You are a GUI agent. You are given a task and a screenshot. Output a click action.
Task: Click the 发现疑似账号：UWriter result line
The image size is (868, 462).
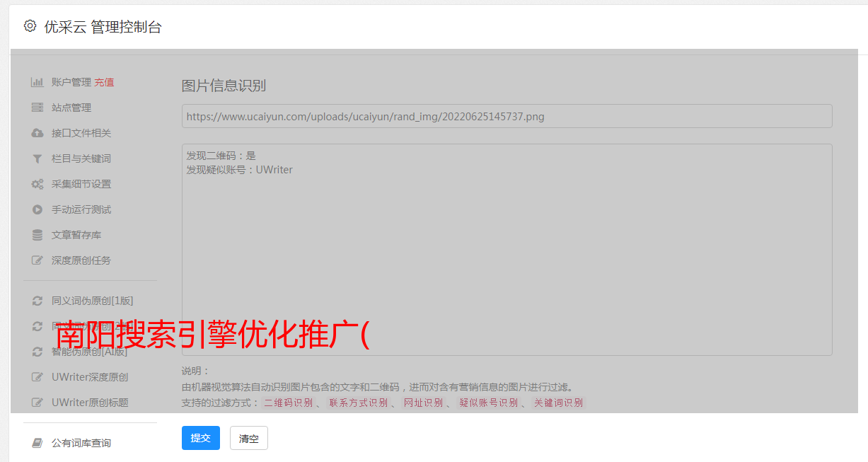pyautogui.click(x=239, y=170)
